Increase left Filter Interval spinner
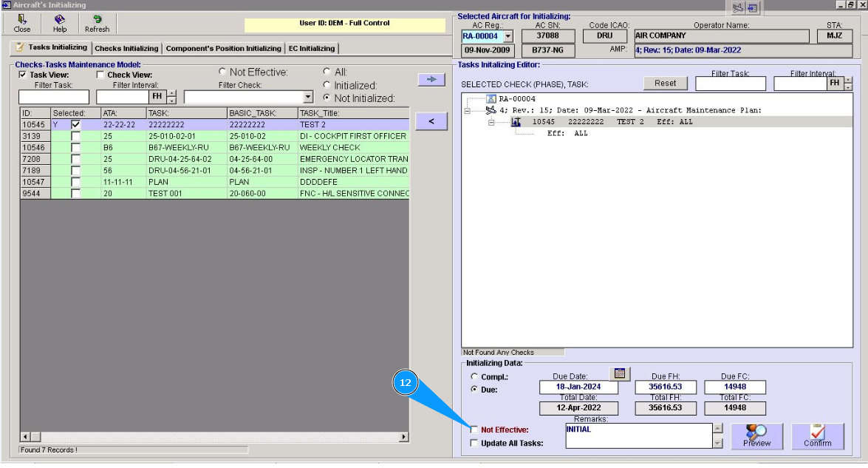Viewport: 868px width, 468px height. coord(171,94)
